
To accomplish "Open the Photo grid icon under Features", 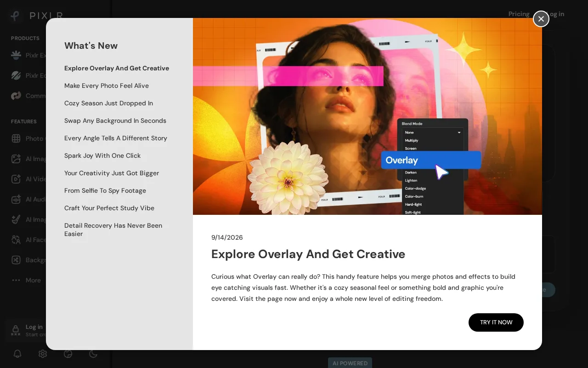I will 16,138.
